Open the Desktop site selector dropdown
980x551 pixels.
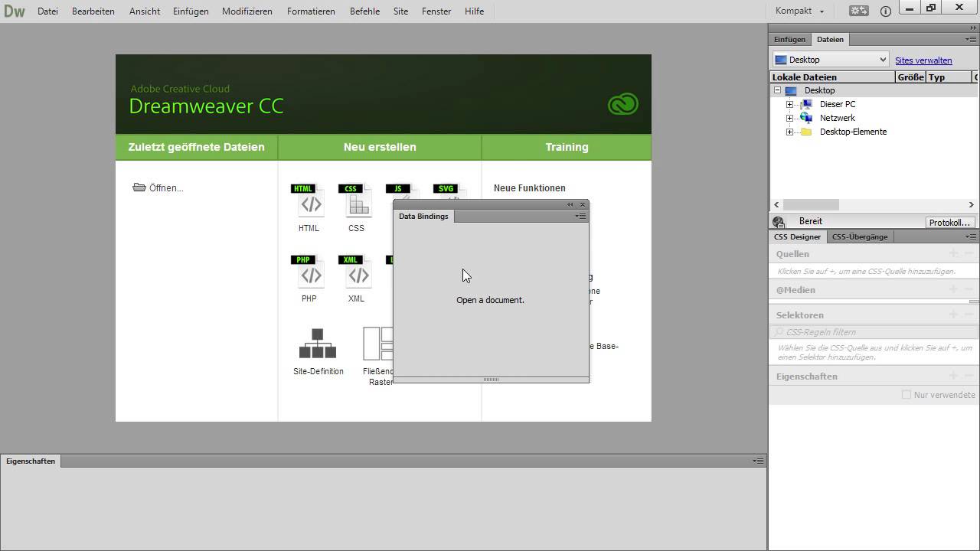click(x=831, y=60)
